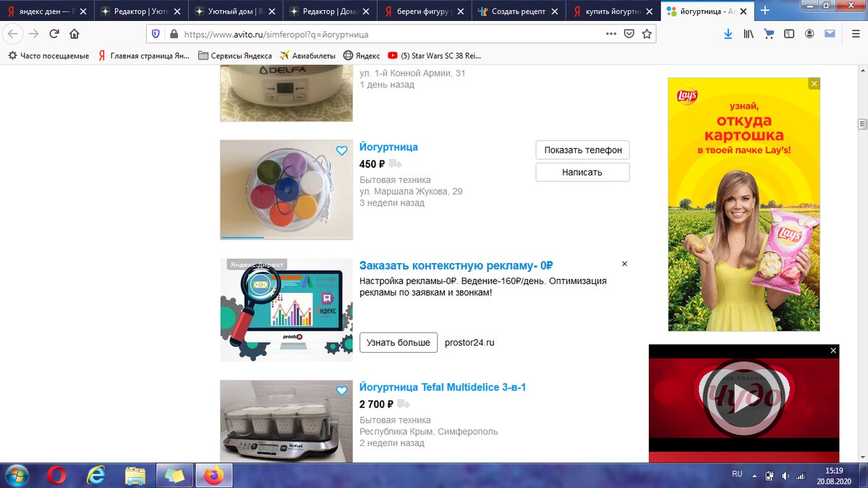The width and height of the screenshot is (868, 488).
Task: Open the colorful yogurt maker photo
Action: tap(286, 189)
